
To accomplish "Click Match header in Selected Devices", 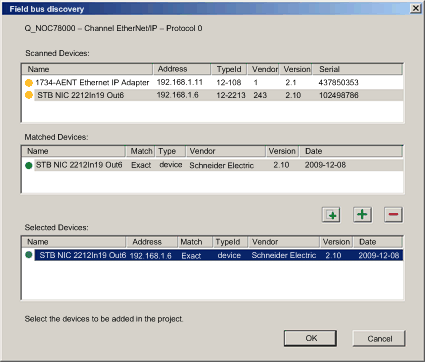I will click(195, 242).
